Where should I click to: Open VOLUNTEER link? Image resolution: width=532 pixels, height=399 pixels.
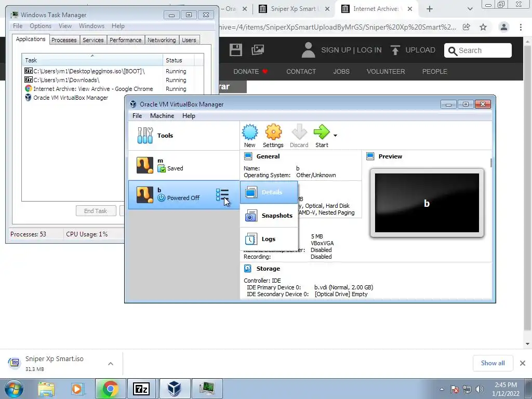(386, 72)
